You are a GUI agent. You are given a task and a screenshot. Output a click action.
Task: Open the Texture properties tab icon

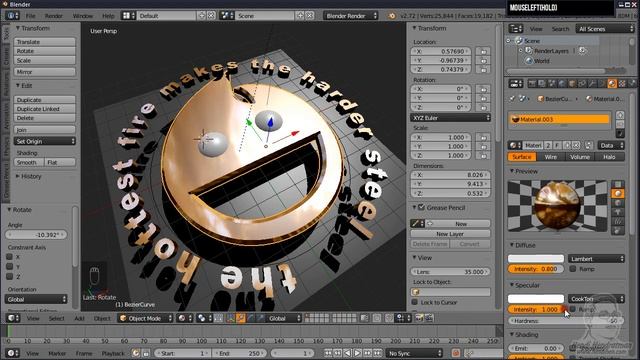pyautogui.click(x=622, y=84)
